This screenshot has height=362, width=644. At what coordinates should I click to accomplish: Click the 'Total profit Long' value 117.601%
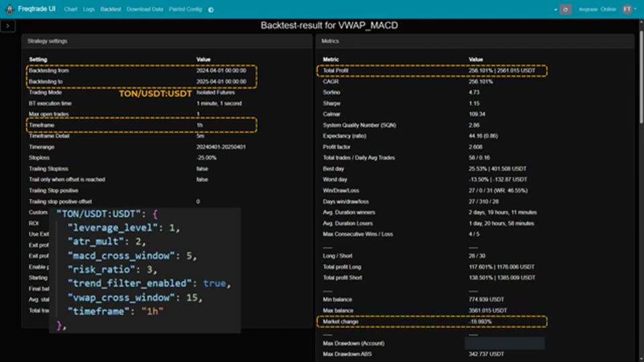tap(502, 267)
